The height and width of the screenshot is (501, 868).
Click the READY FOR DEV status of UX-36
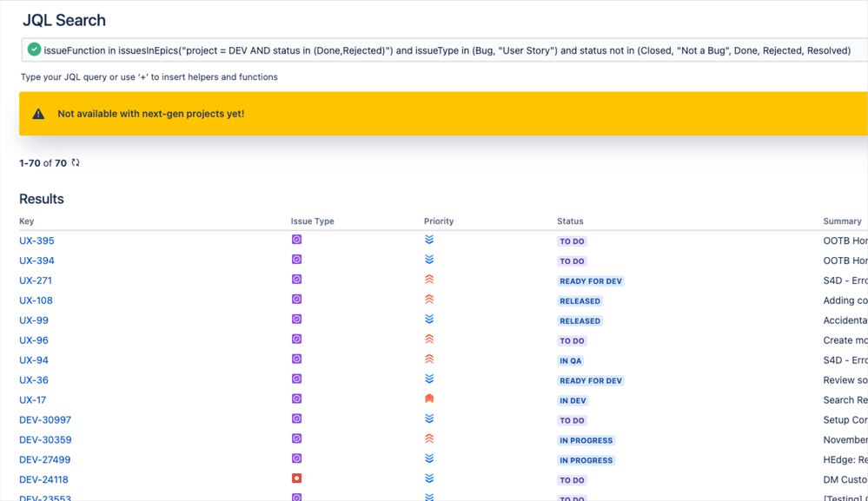pos(591,380)
